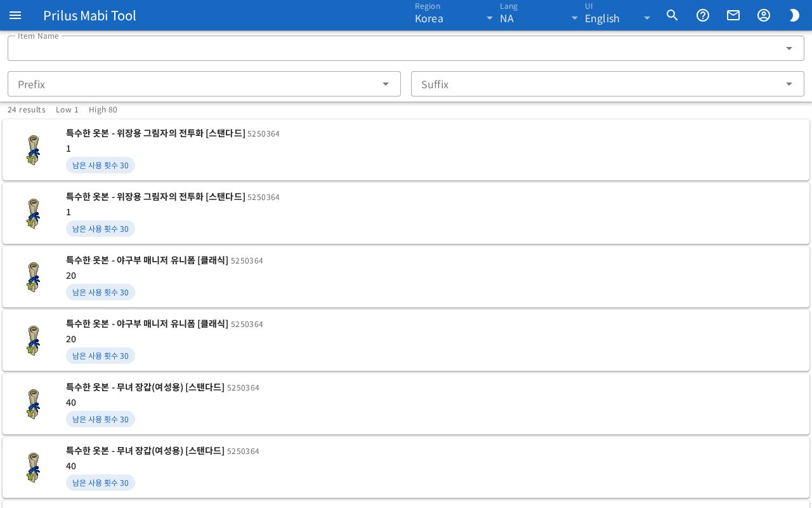Select the second 무녀 장갑(여성용) [스탠다드] title

coord(145,451)
